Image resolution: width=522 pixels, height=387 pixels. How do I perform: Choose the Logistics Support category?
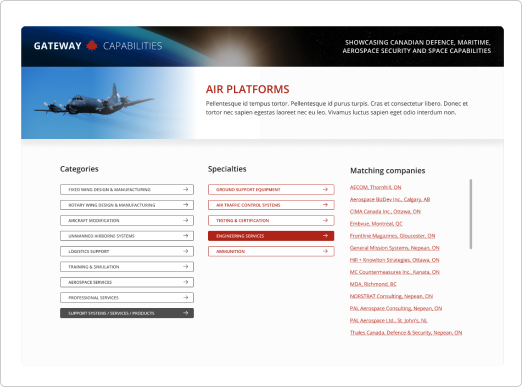127,251
